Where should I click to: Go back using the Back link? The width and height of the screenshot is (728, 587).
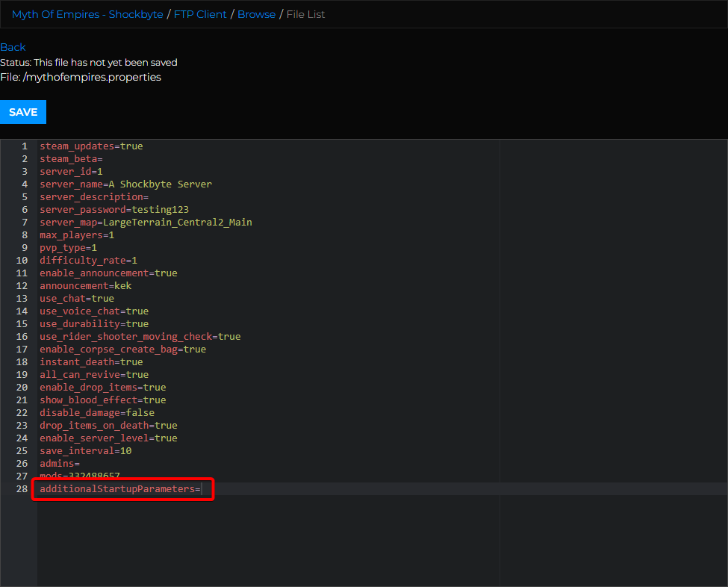click(13, 47)
